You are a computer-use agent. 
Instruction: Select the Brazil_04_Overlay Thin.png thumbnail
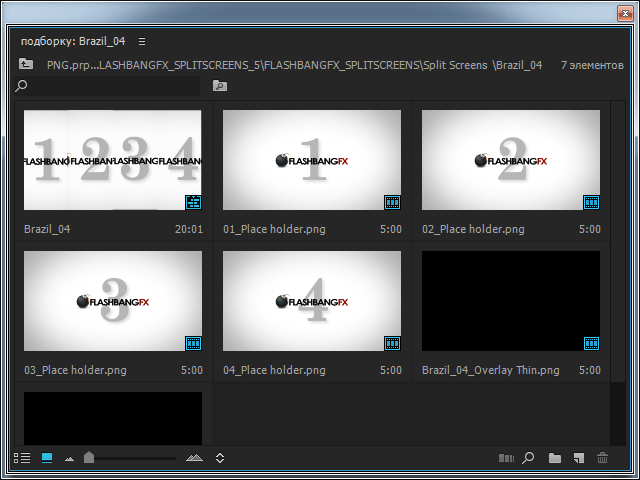point(511,301)
